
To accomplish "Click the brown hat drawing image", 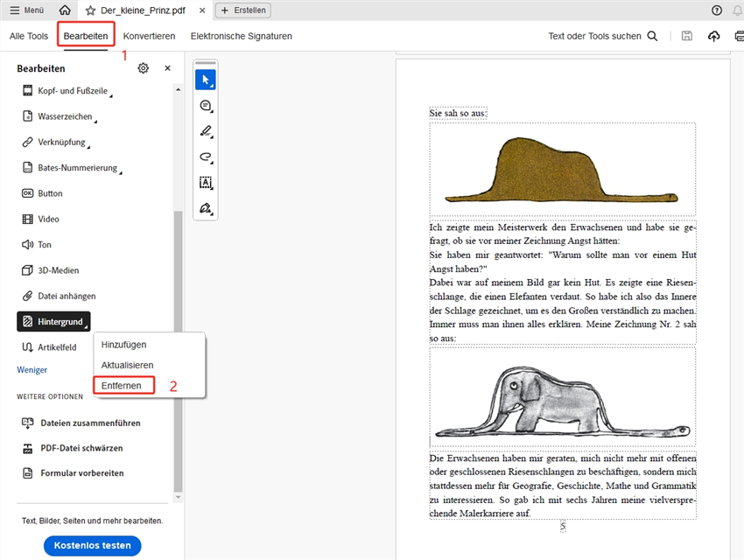I will (x=562, y=170).
